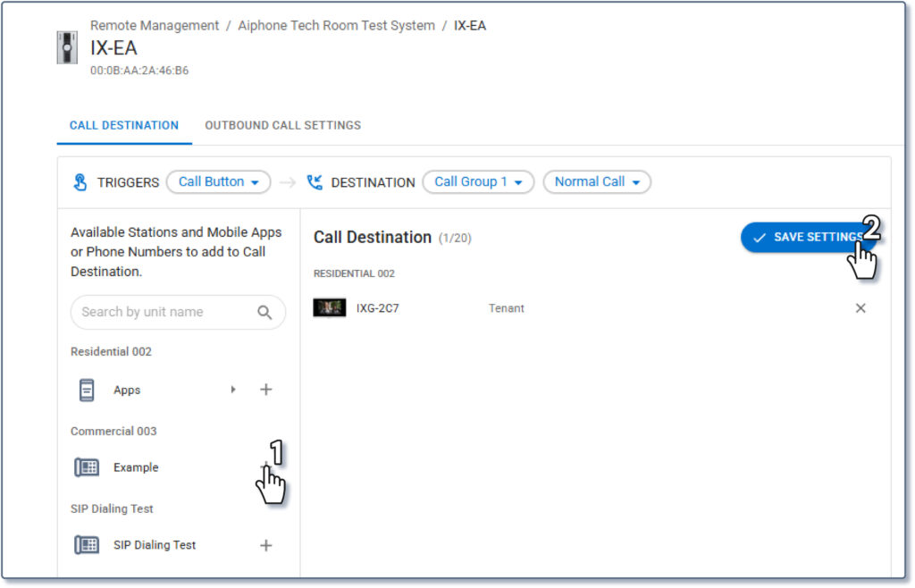Select the Call Destination tab
The image size is (915, 588).
pyautogui.click(x=124, y=125)
